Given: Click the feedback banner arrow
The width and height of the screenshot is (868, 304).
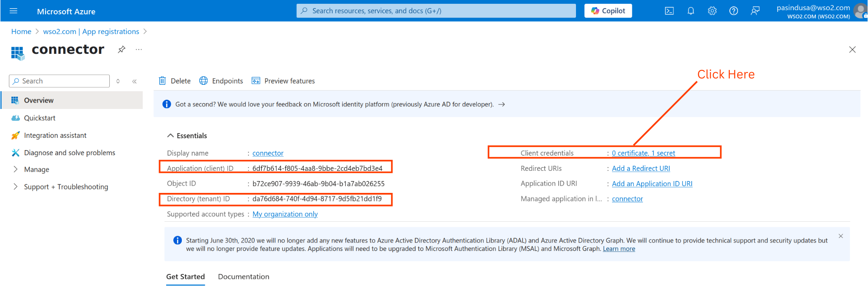Looking at the screenshot, I should click(502, 104).
